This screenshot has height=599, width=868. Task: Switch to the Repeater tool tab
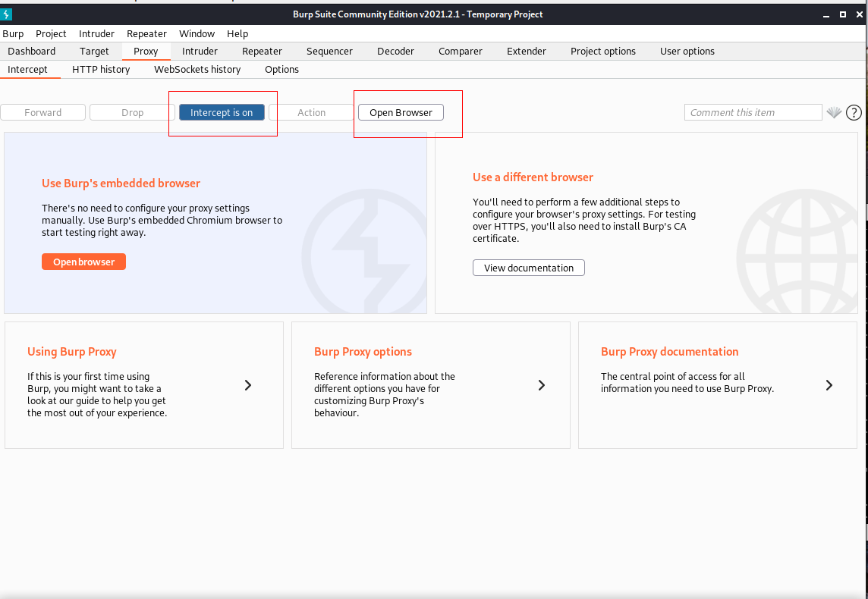pyautogui.click(x=262, y=51)
